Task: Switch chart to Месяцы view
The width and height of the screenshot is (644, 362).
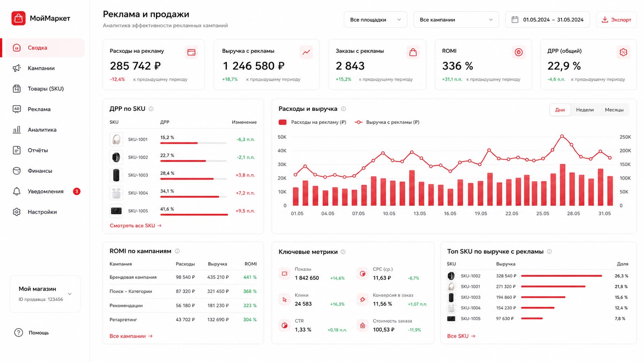Action: click(x=614, y=110)
